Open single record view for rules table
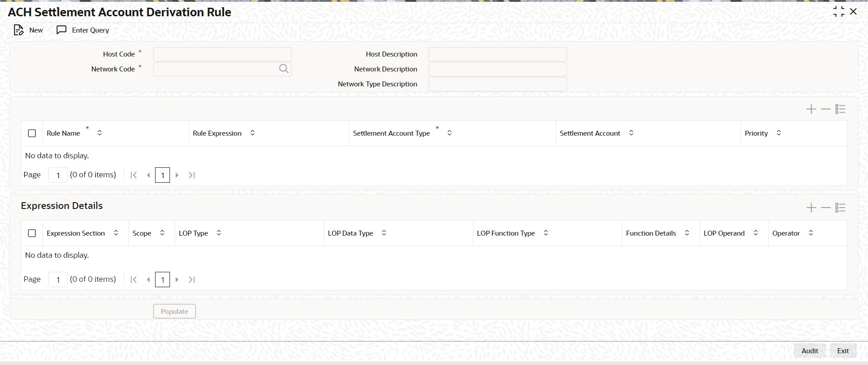 click(x=840, y=109)
